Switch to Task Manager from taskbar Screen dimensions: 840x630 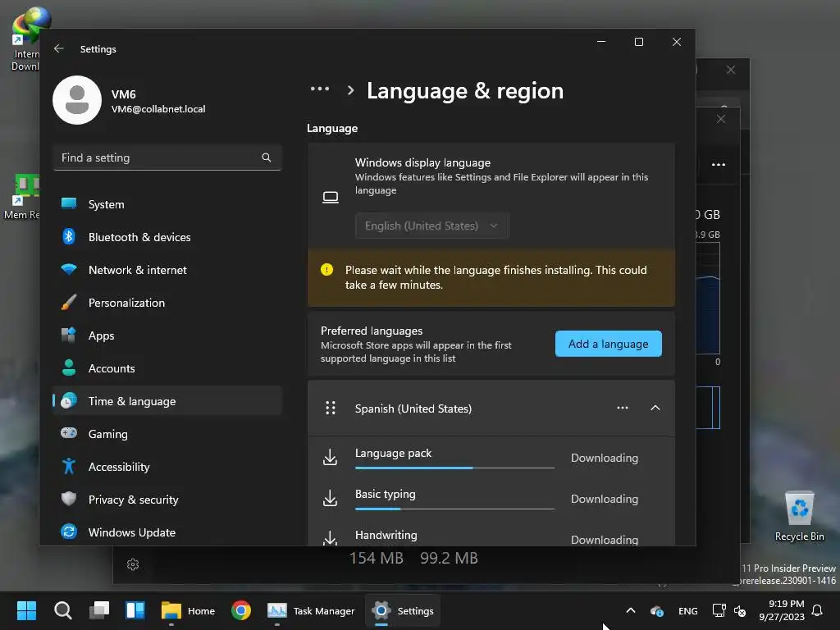point(311,610)
